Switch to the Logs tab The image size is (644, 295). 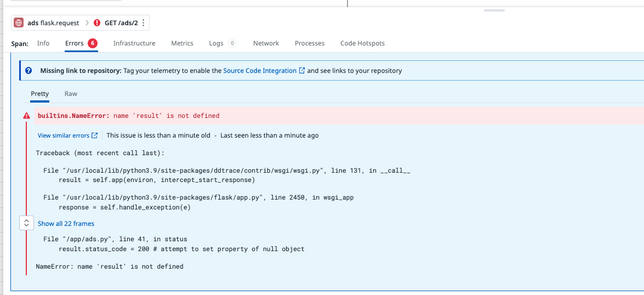(x=216, y=43)
